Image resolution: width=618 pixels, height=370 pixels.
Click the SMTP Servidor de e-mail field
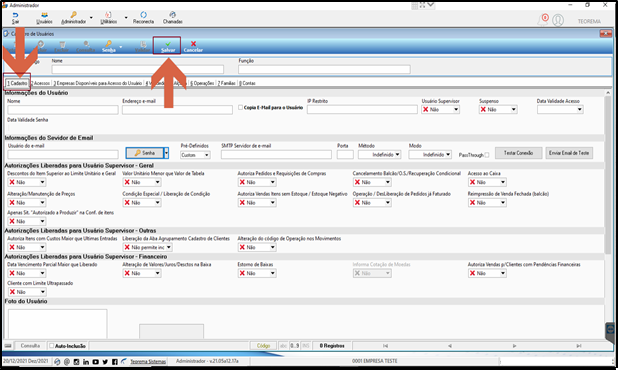(x=276, y=155)
